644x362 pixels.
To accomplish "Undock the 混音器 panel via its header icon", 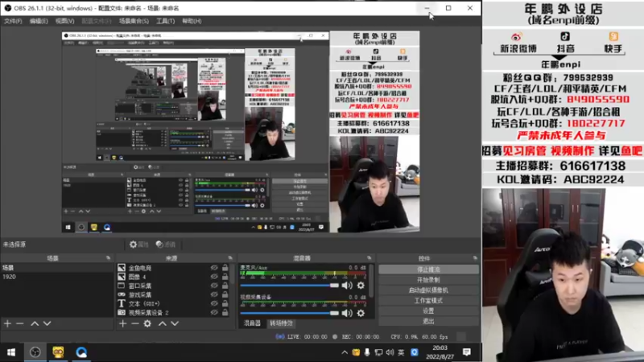I will pyautogui.click(x=369, y=258).
